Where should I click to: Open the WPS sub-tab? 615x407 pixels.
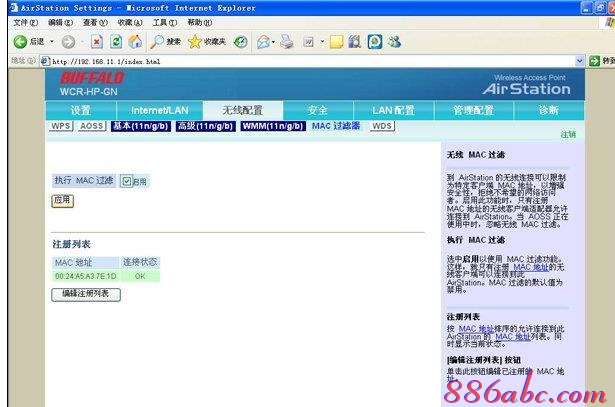[61, 126]
